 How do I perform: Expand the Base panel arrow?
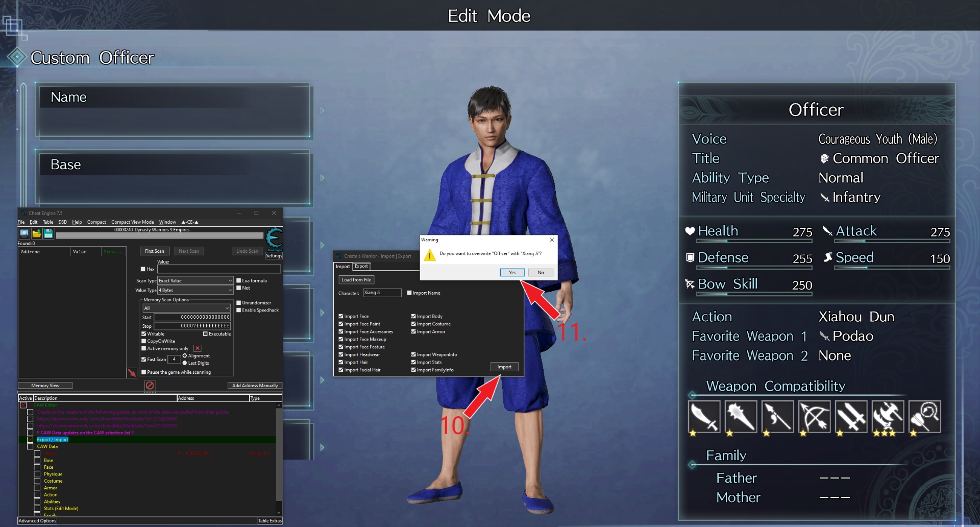322,178
